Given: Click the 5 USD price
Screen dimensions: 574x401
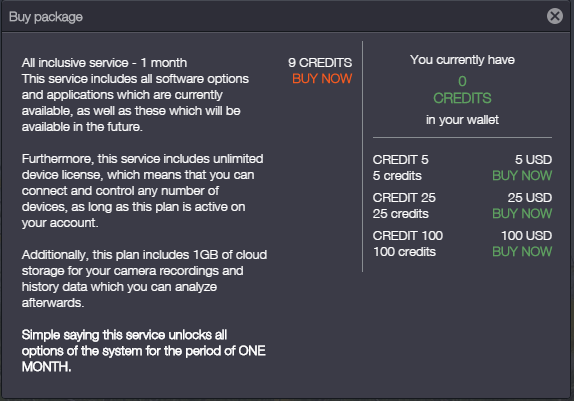Looking at the screenshot, I should pos(533,160).
